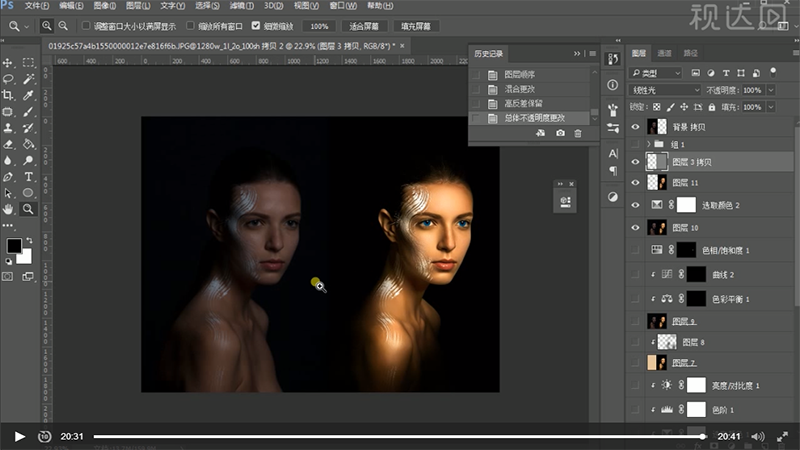The height and width of the screenshot is (450, 800).
Task: Swap foreground and background colors
Action: coord(29,240)
